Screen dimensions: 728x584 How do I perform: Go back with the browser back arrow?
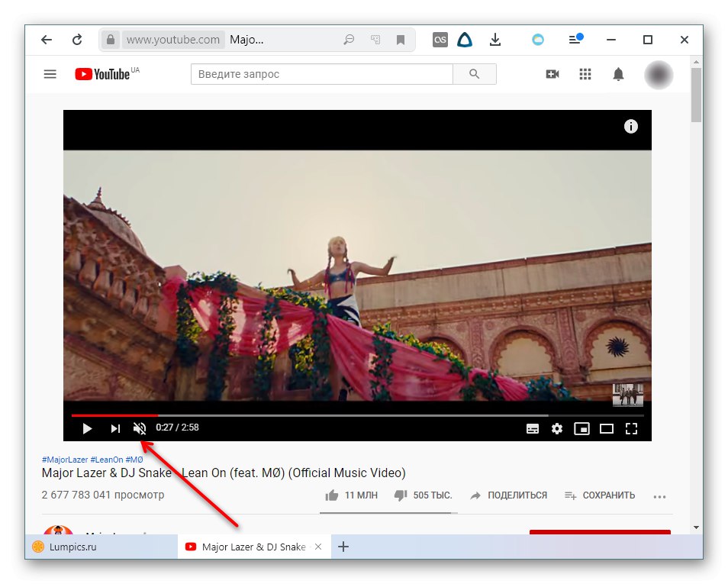coord(47,40)
